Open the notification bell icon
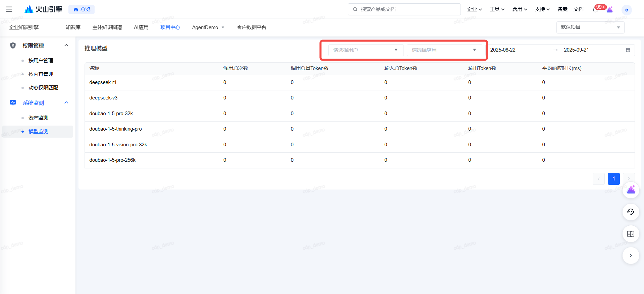 coord(595,9)
